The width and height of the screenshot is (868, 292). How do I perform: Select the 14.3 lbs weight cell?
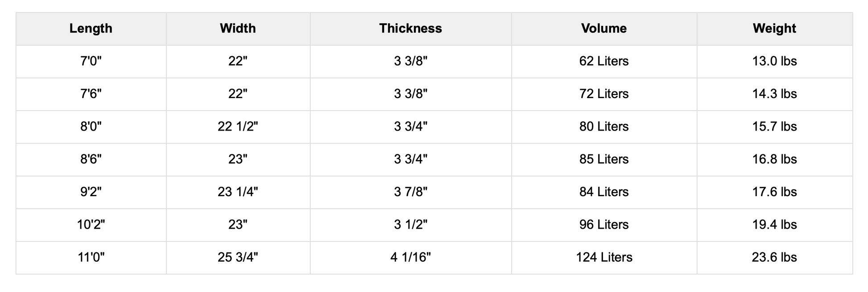[774, 94]
